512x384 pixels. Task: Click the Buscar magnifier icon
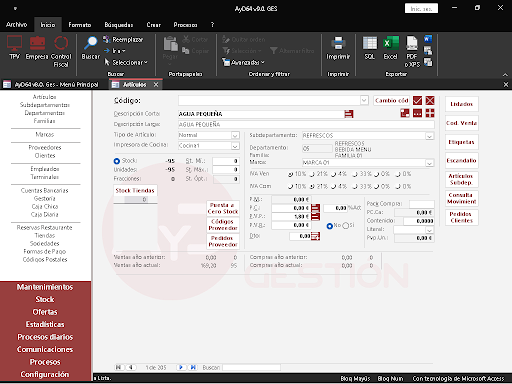[90, 48]
